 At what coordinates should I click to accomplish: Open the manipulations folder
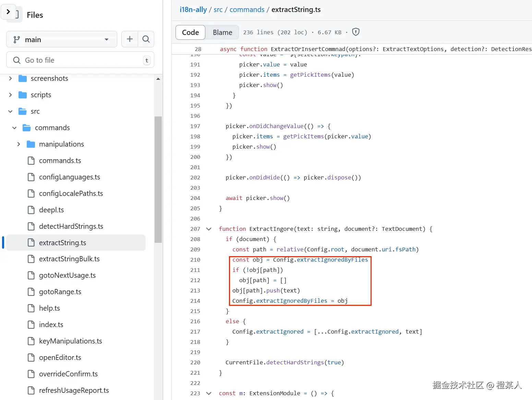click(x=61, y=144)
